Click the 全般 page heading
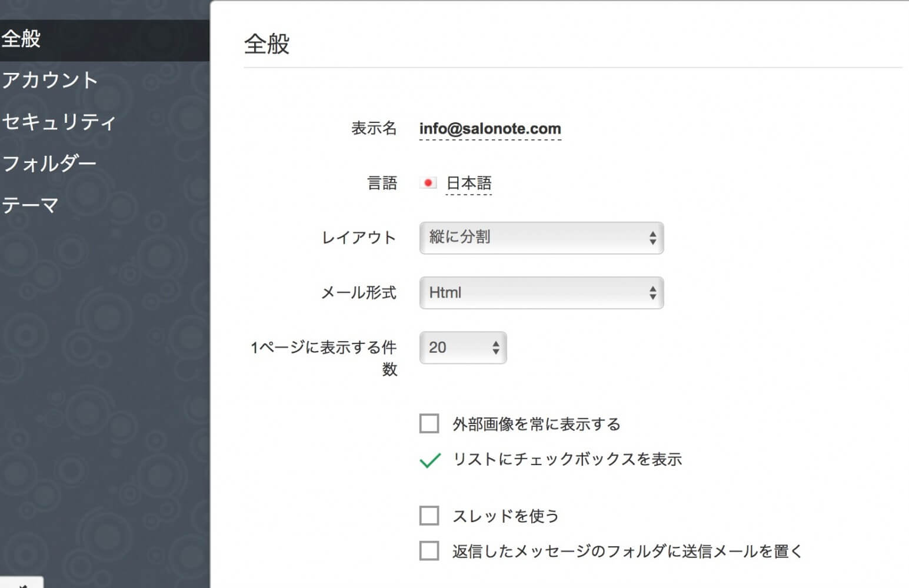This screenshot has width=909, height=588. 267,44
